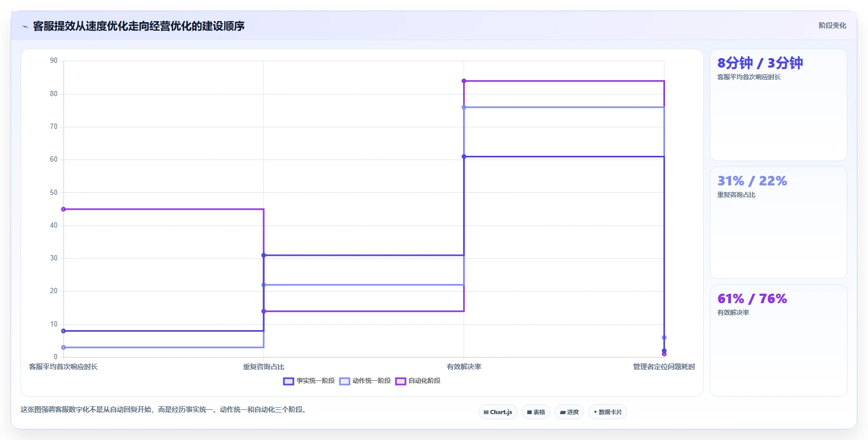This screenshot has height=440, width=868.
Task: Click the Chart.js tag pill
Action: point(498,412)
